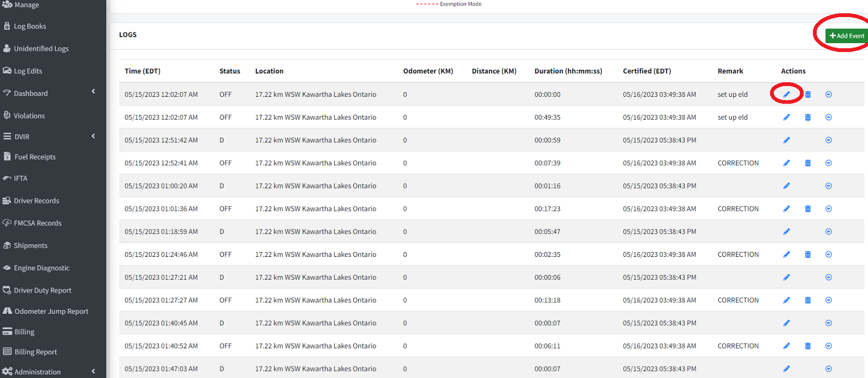The height and width of the screenshot is (378, 868).
Task: Click the circle icon in first log row
Action: point(828,94)
